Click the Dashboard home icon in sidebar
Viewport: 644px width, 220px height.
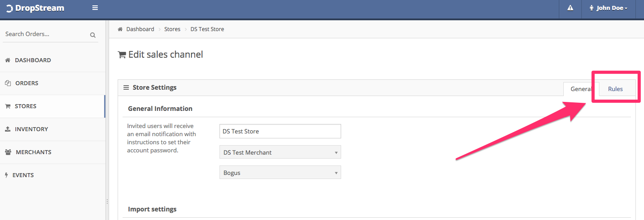[x=7, y=60]
